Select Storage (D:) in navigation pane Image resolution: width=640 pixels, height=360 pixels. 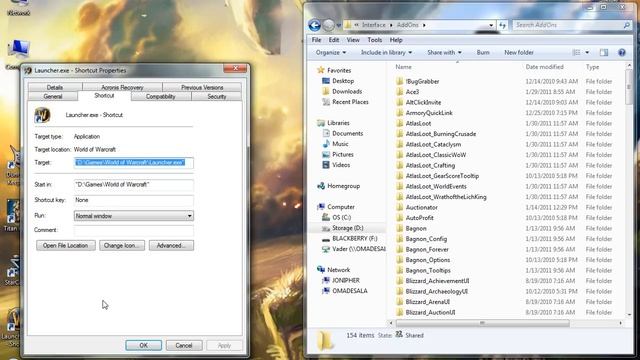pyautogui.click(x=347, y=228)
